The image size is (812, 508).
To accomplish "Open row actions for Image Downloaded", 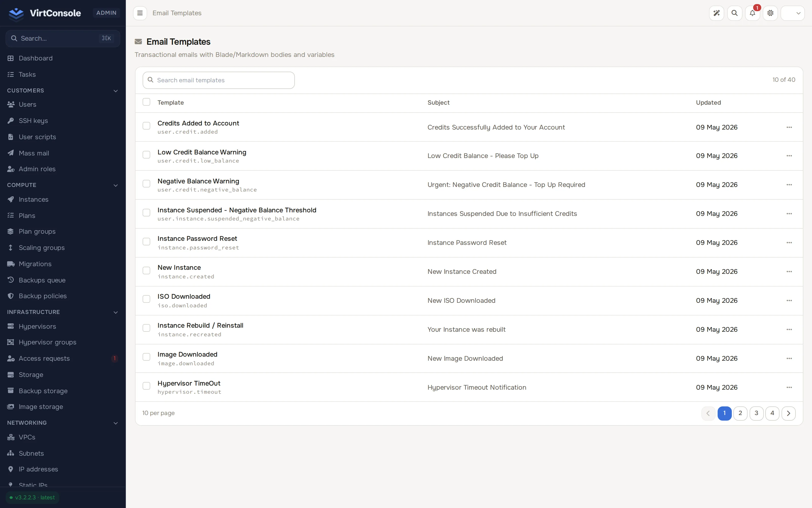I will (x=789, y=358).
